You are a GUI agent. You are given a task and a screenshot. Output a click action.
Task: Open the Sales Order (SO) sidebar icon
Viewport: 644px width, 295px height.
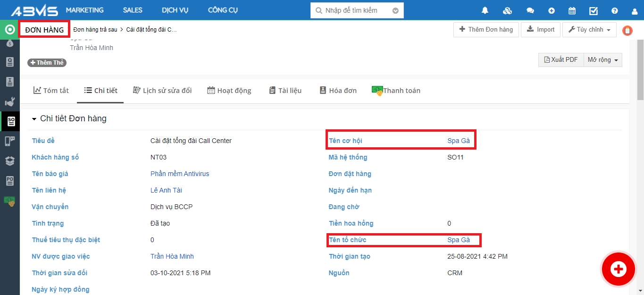tap(10, 121)
